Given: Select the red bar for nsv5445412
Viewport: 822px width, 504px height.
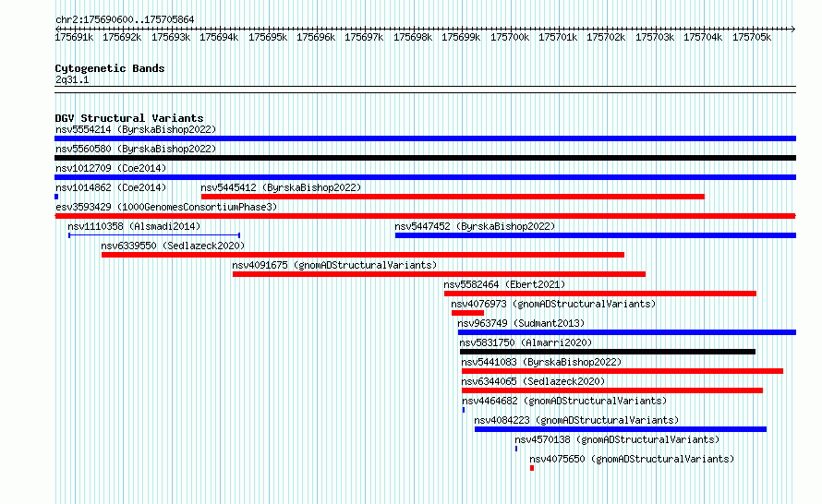Looking at the screenshot, I should tap(453, 197).
